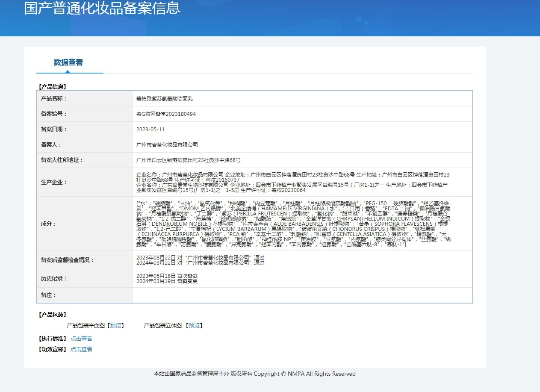Click the NMPA copyright footer text
The width and height of the screenshot is (540, 392).
254,374
